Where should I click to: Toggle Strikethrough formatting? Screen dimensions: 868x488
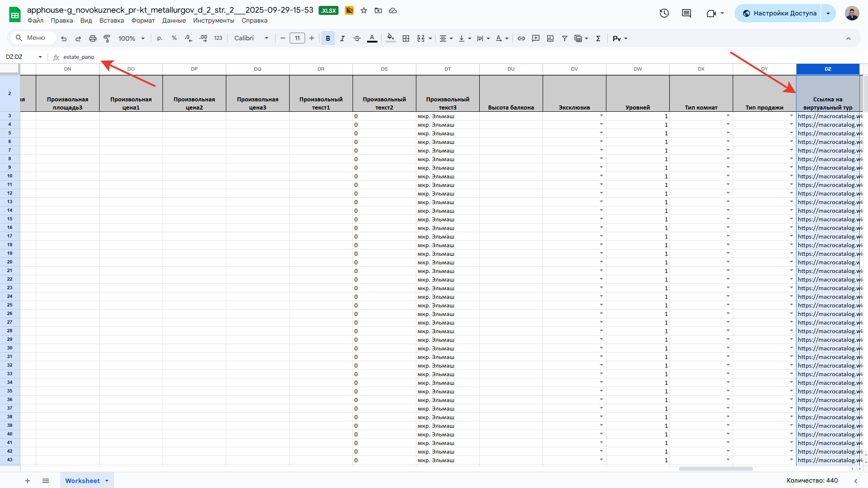(x=357, y=38)
